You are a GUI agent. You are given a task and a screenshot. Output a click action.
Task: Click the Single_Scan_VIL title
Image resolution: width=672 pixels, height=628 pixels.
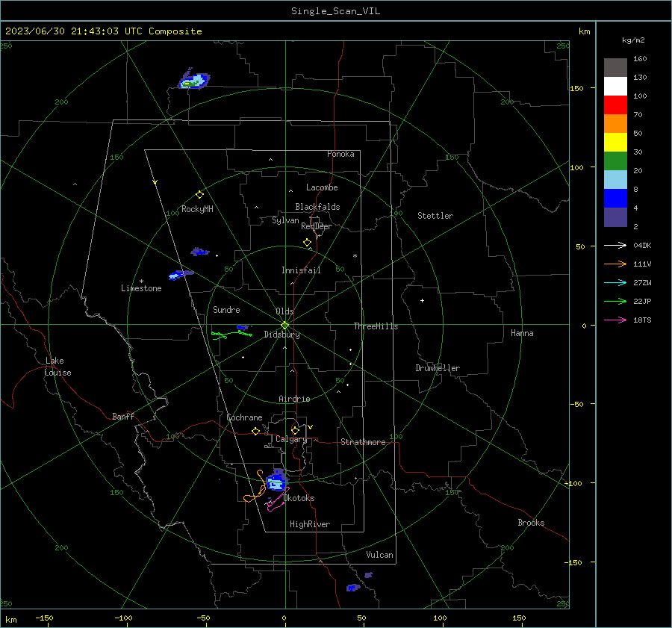(x=335, y=11)
